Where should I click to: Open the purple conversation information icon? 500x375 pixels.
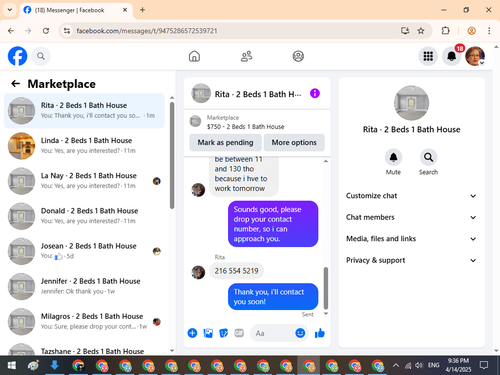click(x=315, y=93)
